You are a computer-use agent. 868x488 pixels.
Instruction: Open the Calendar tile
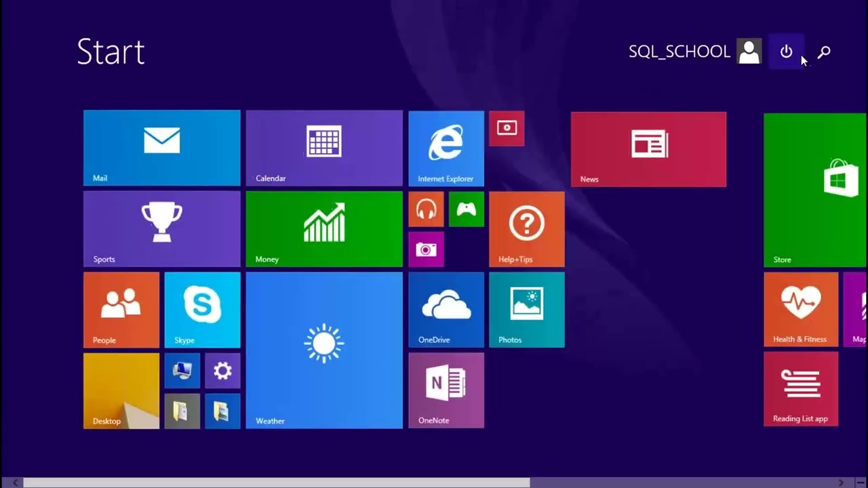(324, 148)
